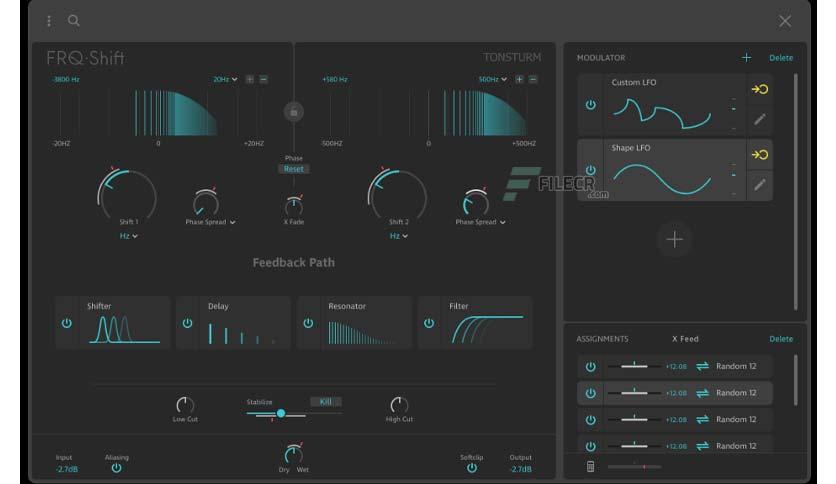Open the Filter feedback module graphic
Image resolution: width=836 pixels, height=484 pixels.
pyautogui.click(x=487, y=328)
